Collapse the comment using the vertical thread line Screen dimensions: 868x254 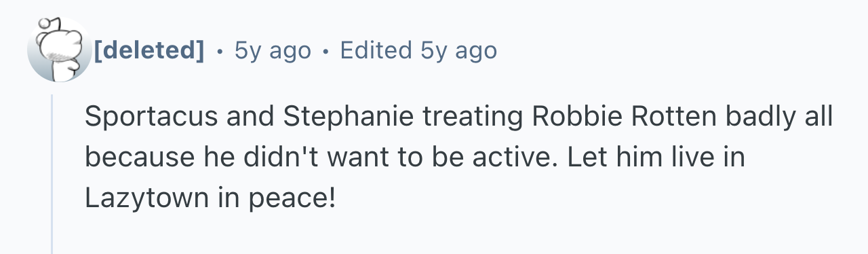(52, 174)
